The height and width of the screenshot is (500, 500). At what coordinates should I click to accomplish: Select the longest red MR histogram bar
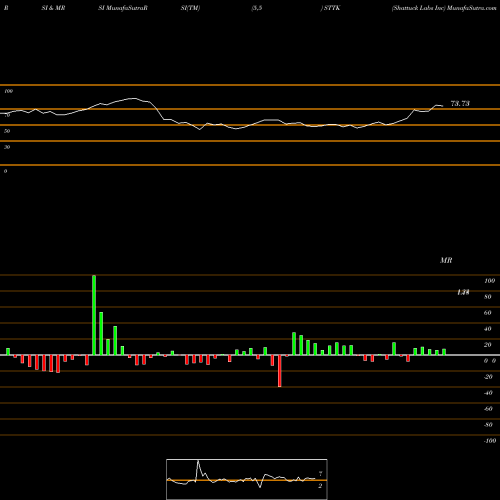[x=280, y=371]
